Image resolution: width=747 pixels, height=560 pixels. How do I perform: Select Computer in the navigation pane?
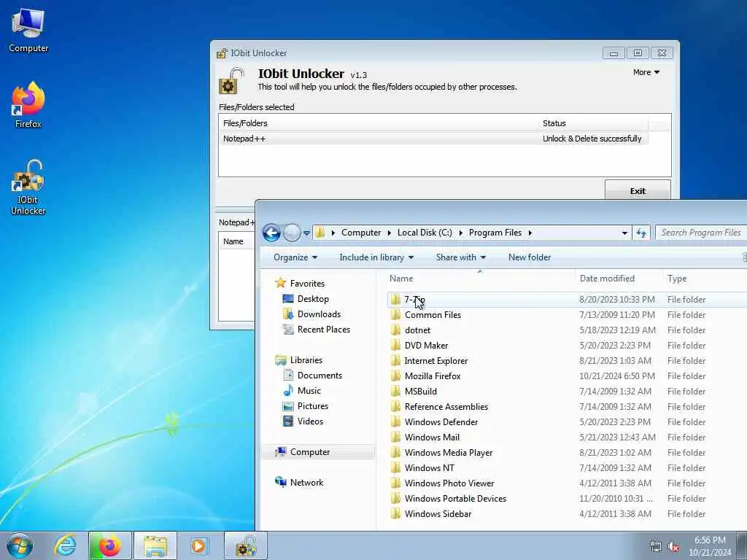[318, 452]
